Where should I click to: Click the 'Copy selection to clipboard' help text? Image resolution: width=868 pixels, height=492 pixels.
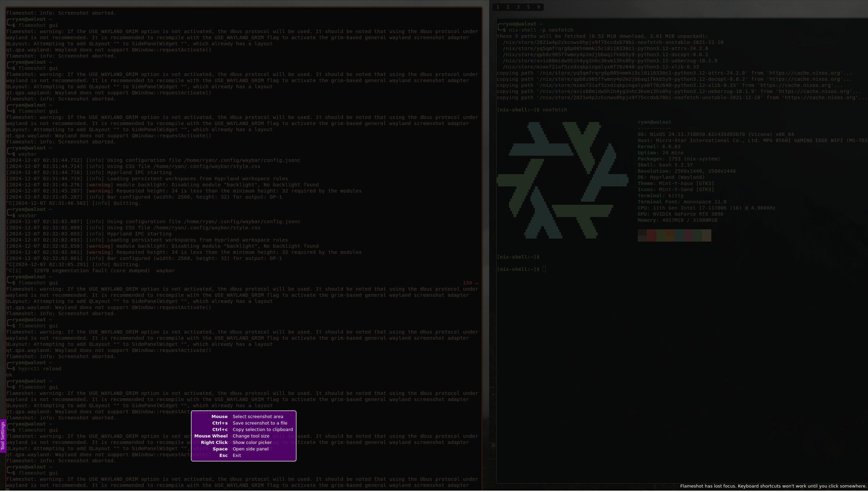coord(263,430)
